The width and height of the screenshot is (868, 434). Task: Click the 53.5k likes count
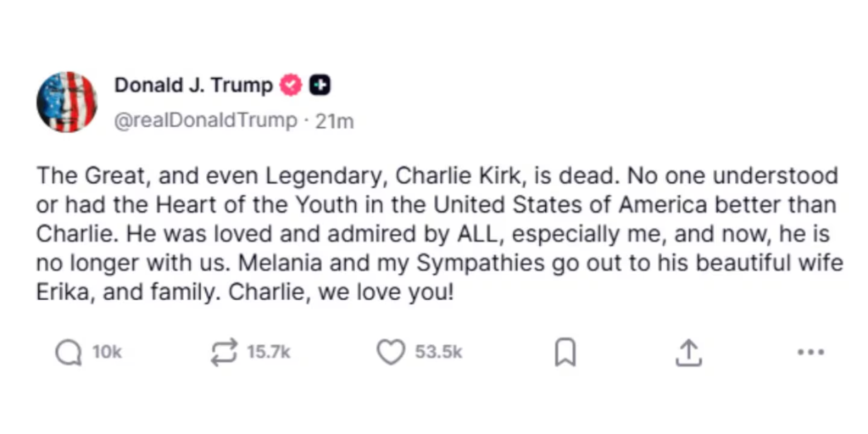[x=438, y=353]
